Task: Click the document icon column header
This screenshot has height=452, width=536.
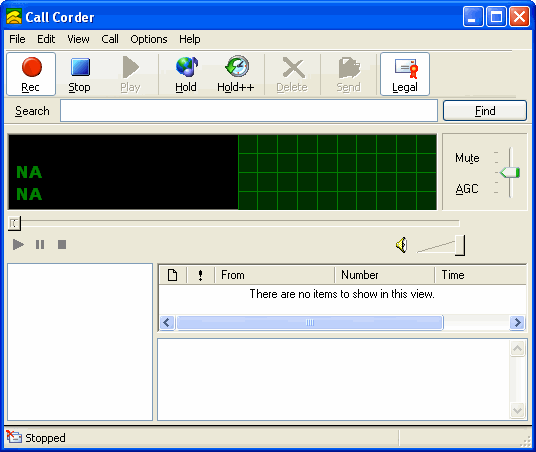Action: click(173, 275)
